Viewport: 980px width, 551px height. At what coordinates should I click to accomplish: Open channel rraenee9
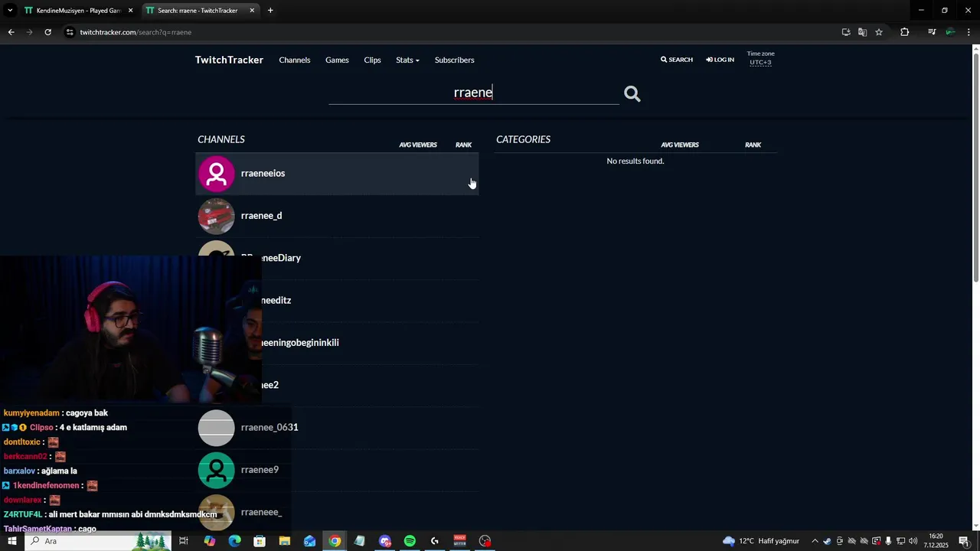pyautogui.click(x=260, y=470)
